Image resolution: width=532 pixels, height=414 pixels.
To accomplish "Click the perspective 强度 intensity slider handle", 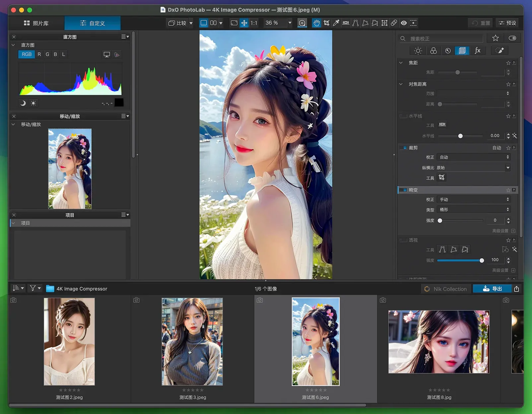I will [482, 260].
